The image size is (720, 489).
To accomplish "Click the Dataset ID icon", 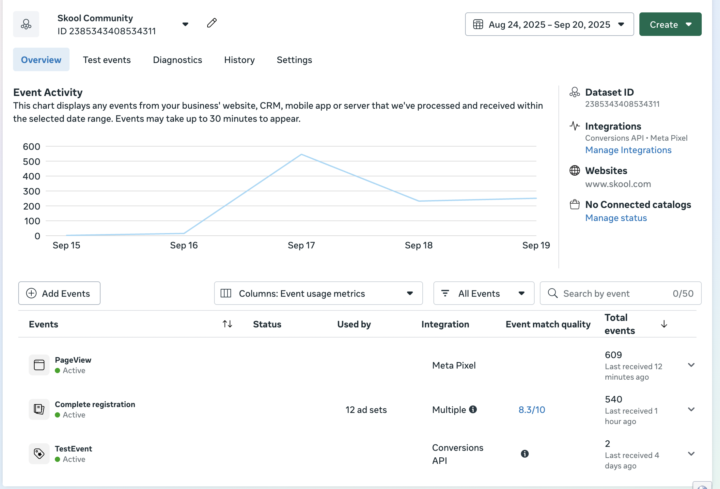I will point(574,92).
